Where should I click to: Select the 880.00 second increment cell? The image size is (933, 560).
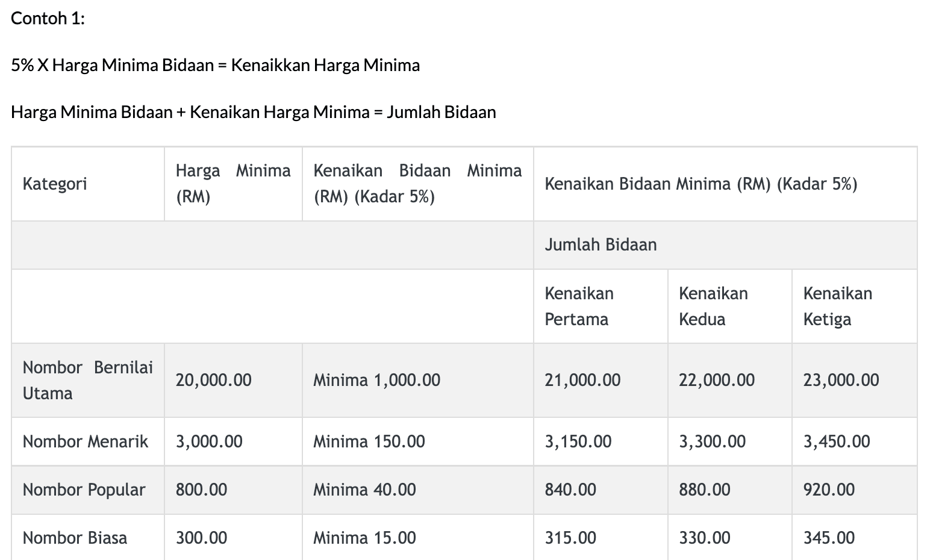click(x=729, y=490)
